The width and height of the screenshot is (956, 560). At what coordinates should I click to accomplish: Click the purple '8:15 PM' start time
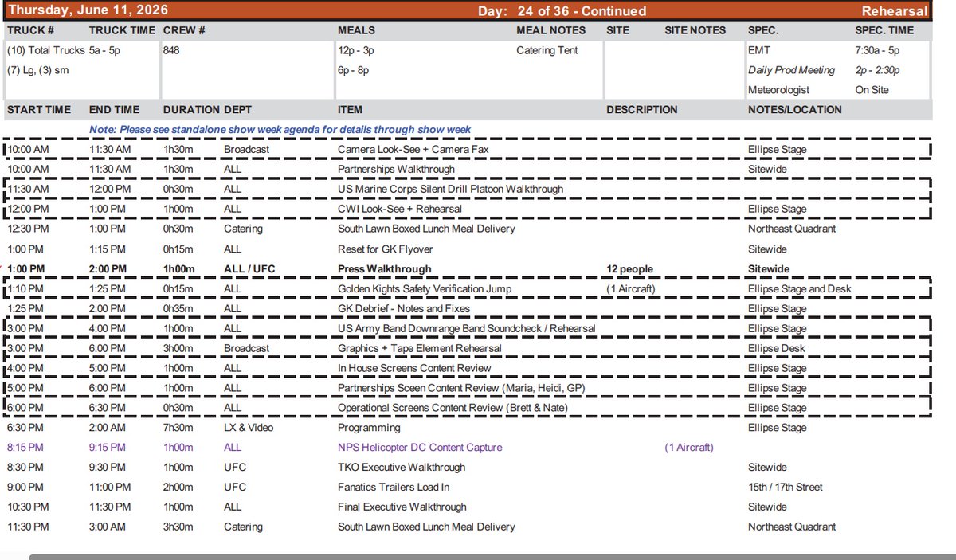click(x=27, y=448)
